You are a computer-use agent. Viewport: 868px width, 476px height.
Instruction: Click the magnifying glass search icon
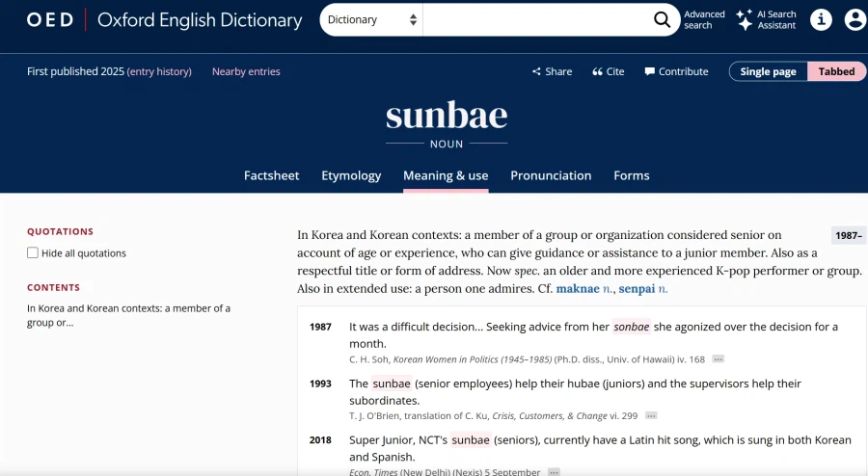pos(662,19)
